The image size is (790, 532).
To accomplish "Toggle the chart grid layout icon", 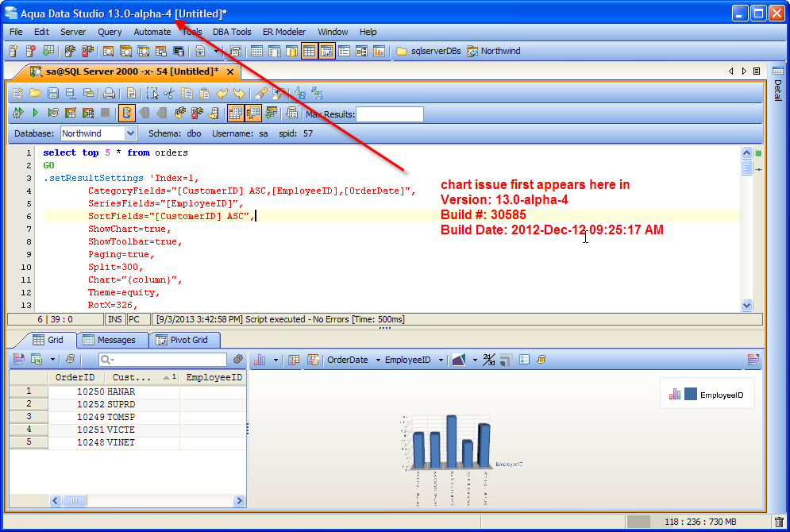I will pos(294,360).
